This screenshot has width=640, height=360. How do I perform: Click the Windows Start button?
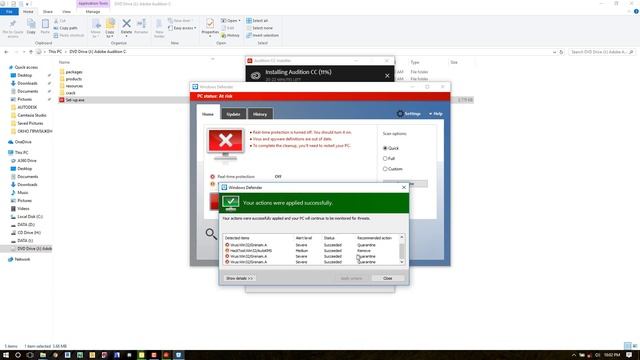click(x=6, y=355)
